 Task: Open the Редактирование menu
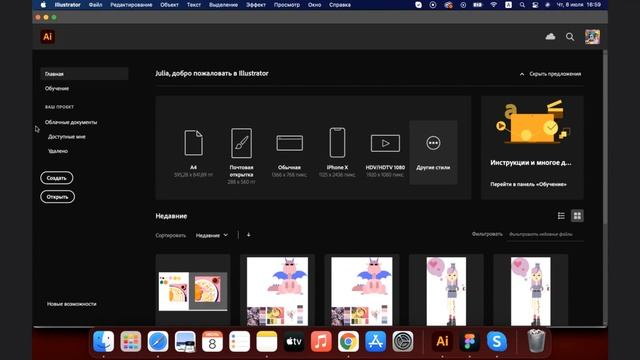tap(131, 5)
